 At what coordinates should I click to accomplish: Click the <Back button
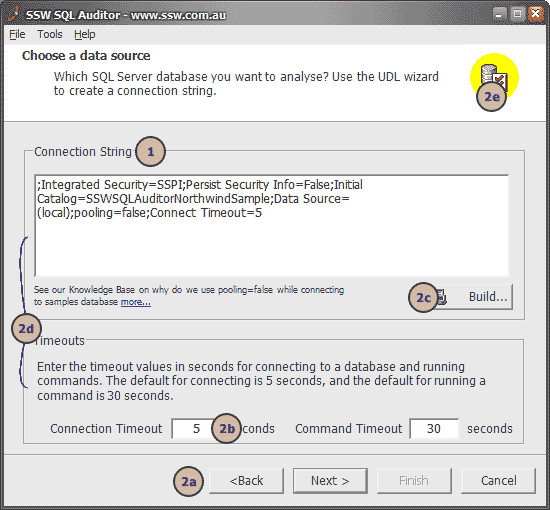(246, 481)
